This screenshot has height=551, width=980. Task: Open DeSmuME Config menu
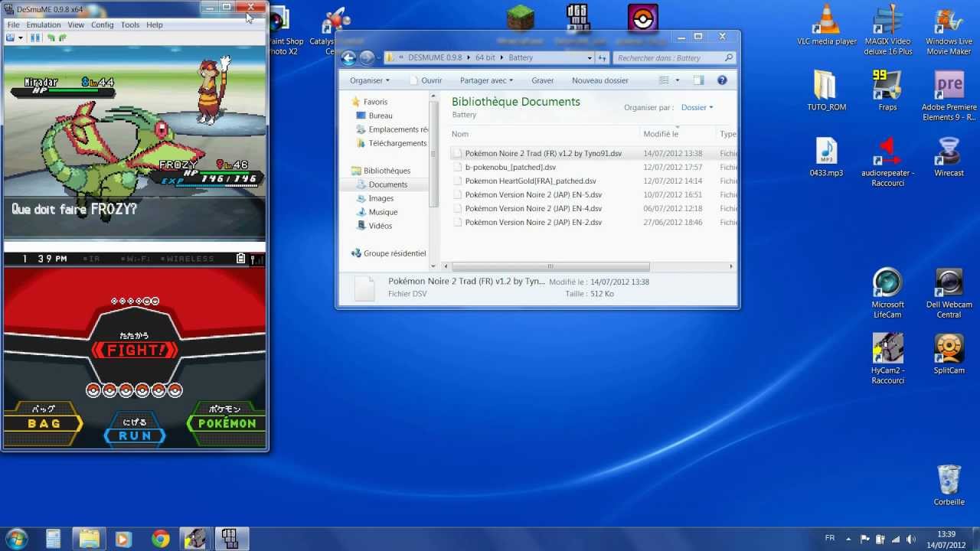(x=102, y=24)
